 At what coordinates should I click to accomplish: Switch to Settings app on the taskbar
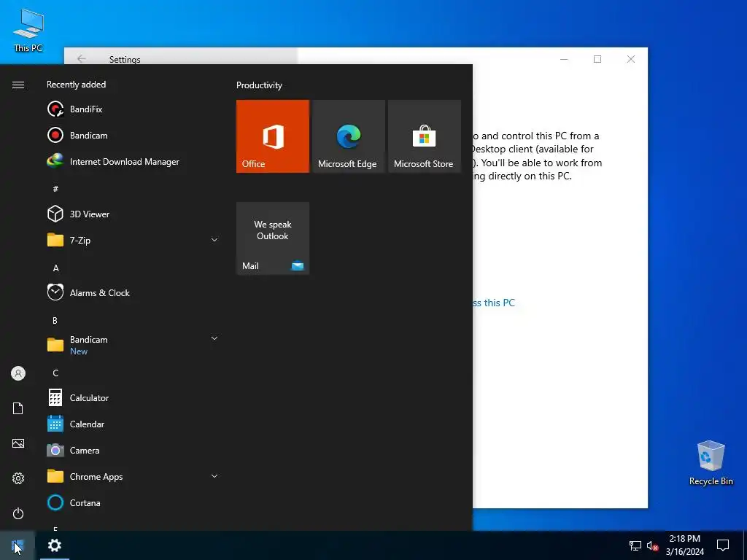click(x=54, y=545)
